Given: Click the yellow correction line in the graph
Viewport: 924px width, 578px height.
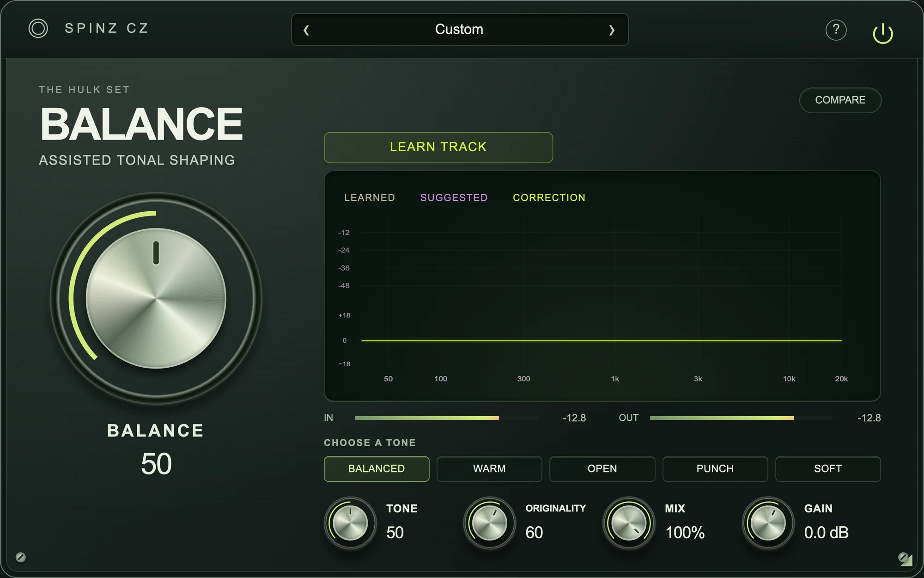Looking at the screenshot, I should (601, 341).
